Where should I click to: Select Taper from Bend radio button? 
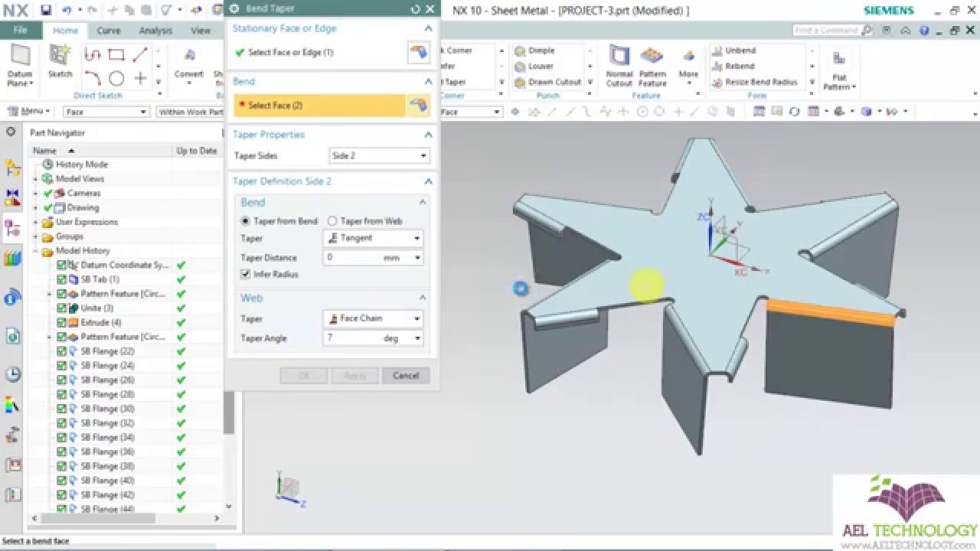pos(246,220)
